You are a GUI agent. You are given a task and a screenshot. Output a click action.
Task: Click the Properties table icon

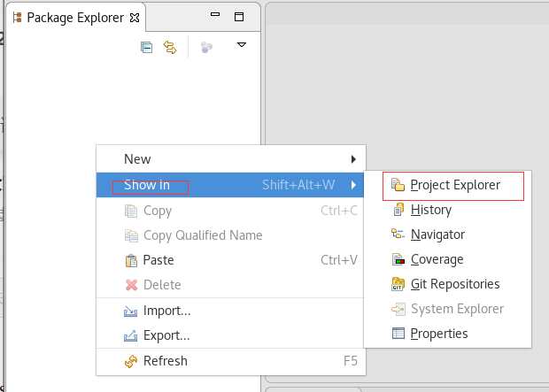click(x=398, y=334)
